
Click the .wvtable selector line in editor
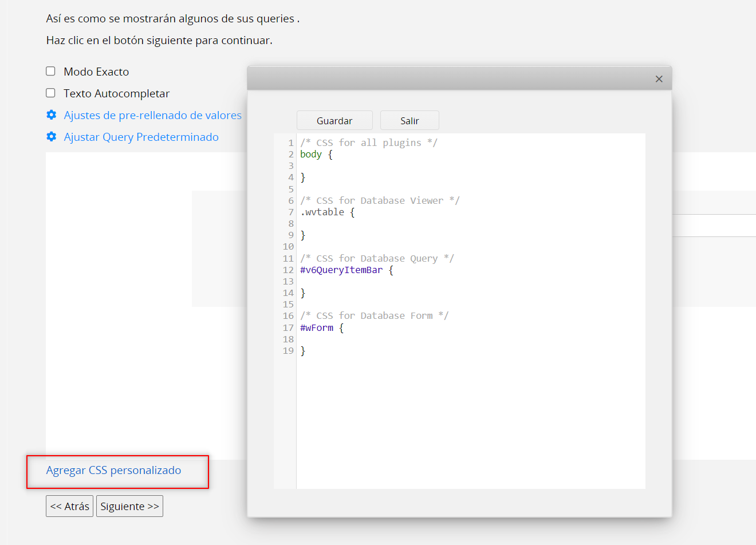tap(327, 212)
